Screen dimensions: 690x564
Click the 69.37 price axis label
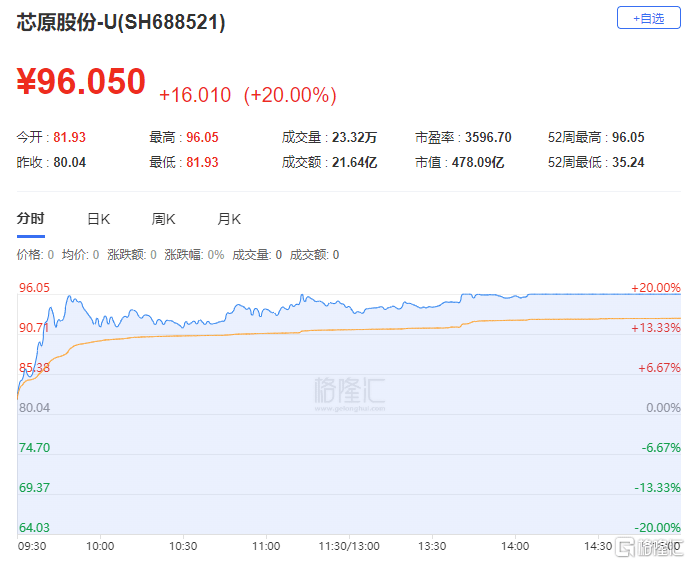34,488
